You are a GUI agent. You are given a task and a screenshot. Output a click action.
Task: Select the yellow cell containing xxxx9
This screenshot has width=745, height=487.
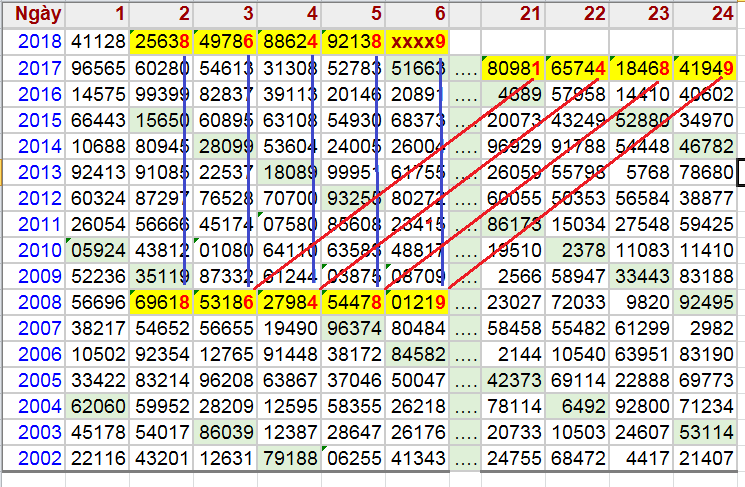click(x=417, y=41)
